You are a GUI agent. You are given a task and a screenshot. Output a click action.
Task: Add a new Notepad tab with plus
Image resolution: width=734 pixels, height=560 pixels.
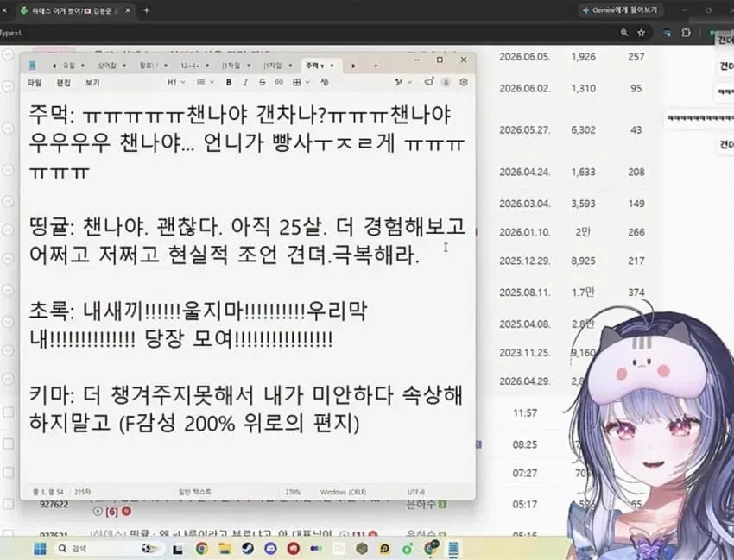tap(376, 66)
